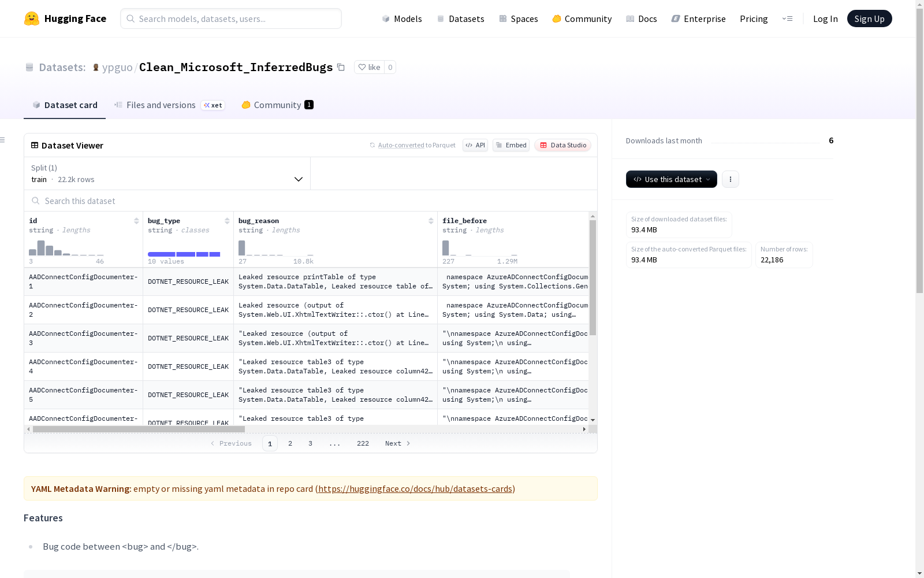Screen dimensions: 924x578
Task: Open Docs in the top navigation
Action: [x=642, y=18]
